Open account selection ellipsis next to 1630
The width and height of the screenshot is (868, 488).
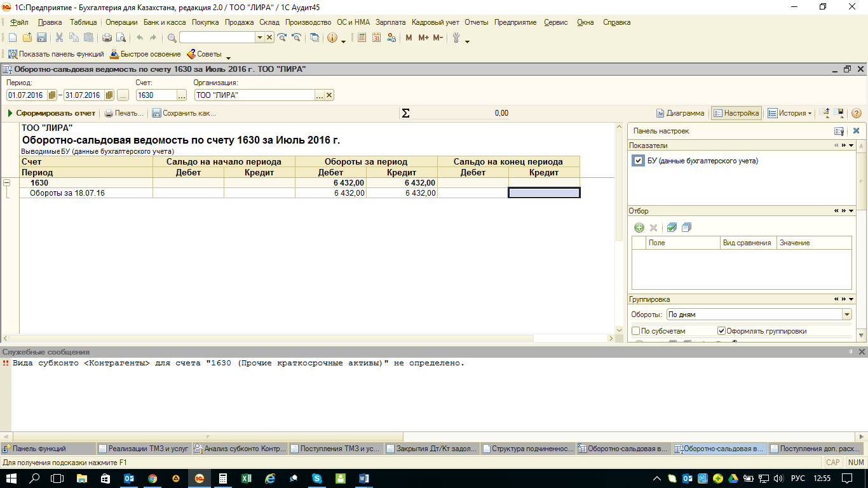(x=182, y=95)
